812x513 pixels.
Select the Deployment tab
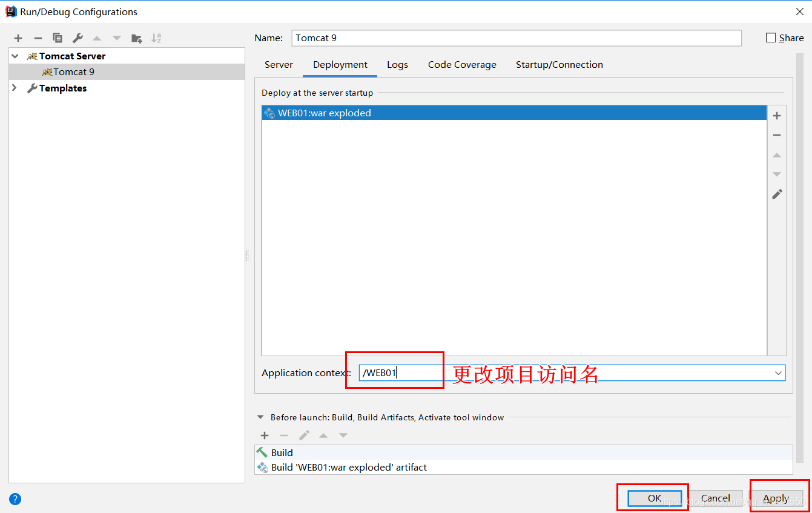click(340, 65)
